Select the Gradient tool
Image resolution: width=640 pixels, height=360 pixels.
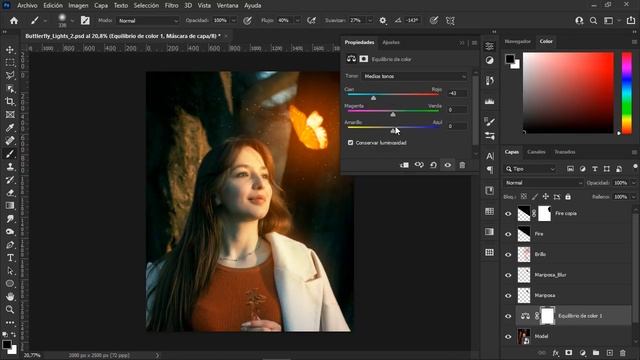(x=10, y=206)
